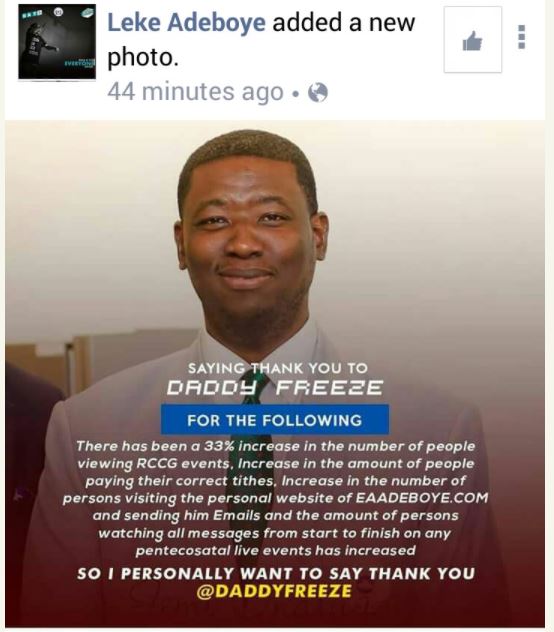Click 'pentecosatal live events has increased' line
This screenshot has width=554, height=632.
275,550
